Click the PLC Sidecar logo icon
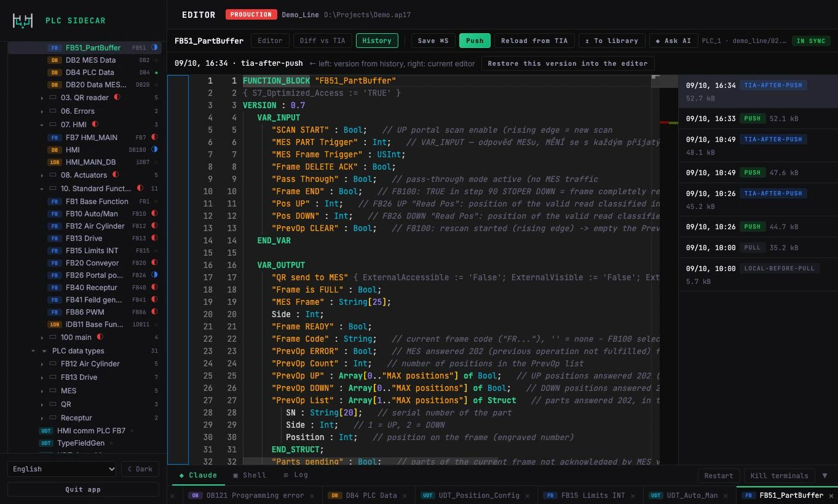 [23, 21]
